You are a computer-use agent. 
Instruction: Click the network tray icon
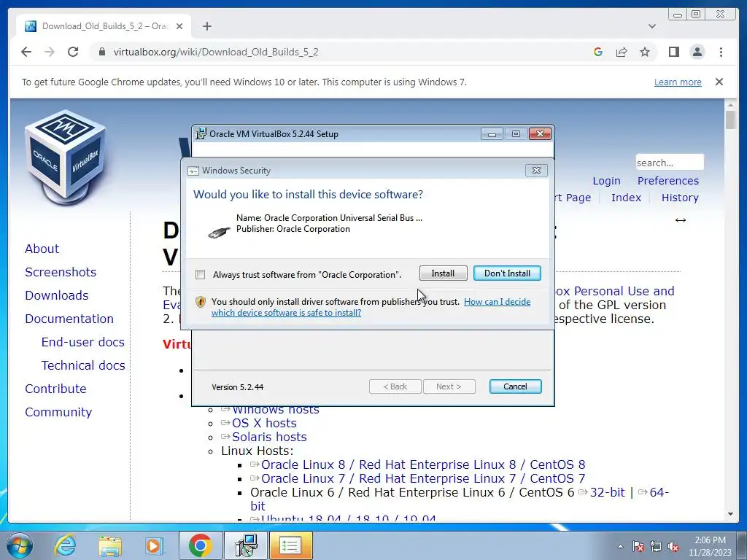[656, 546]
